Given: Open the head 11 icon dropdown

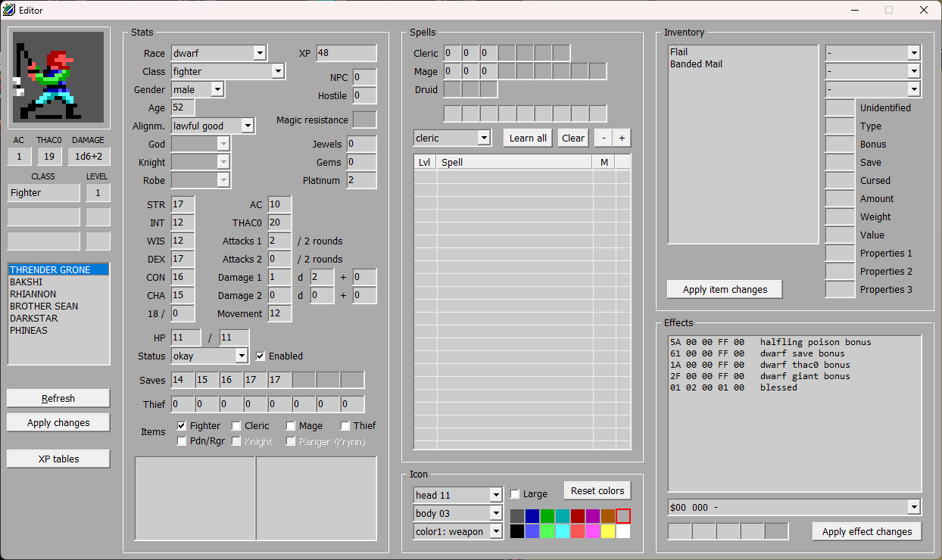Looking at the screenshot, I should [458, 495].
